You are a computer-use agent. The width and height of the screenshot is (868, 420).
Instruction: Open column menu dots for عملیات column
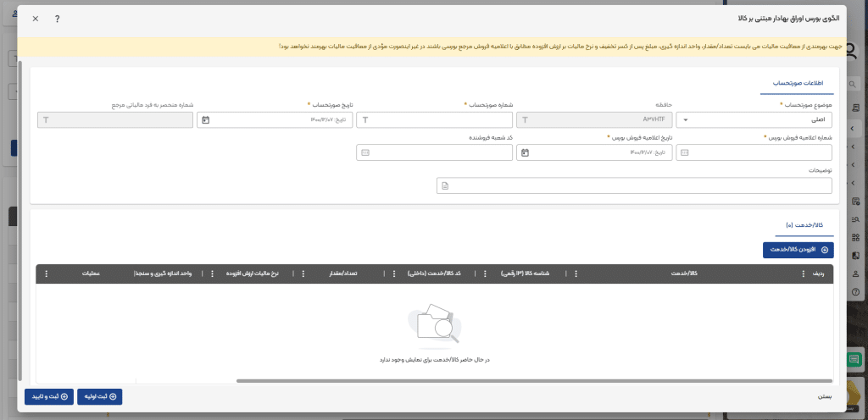46,274
